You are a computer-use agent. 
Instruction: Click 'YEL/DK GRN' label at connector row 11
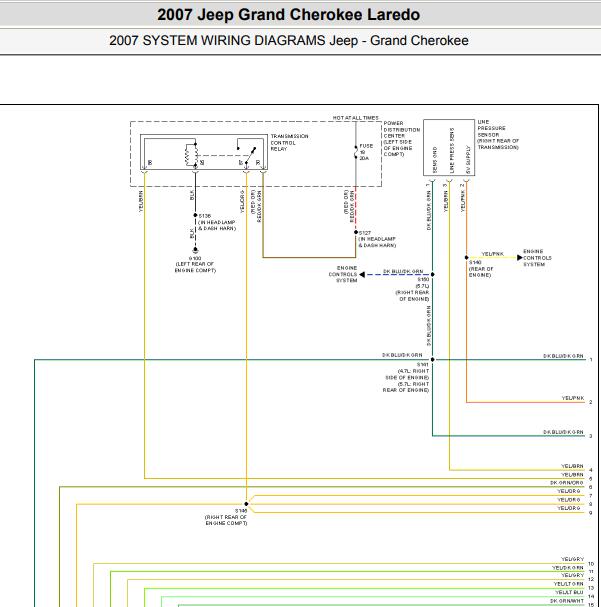click(x=568, y=568)
